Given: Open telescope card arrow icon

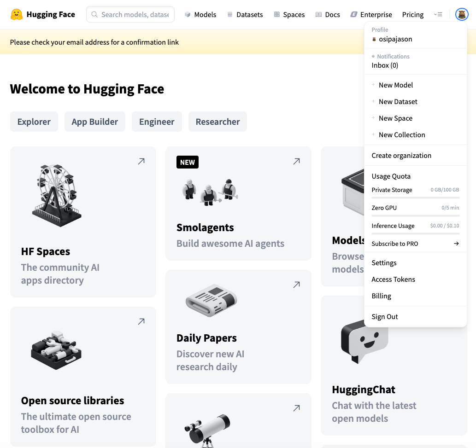Looking at the screenshot, I should pyautogui.click(x=297, y=408).
